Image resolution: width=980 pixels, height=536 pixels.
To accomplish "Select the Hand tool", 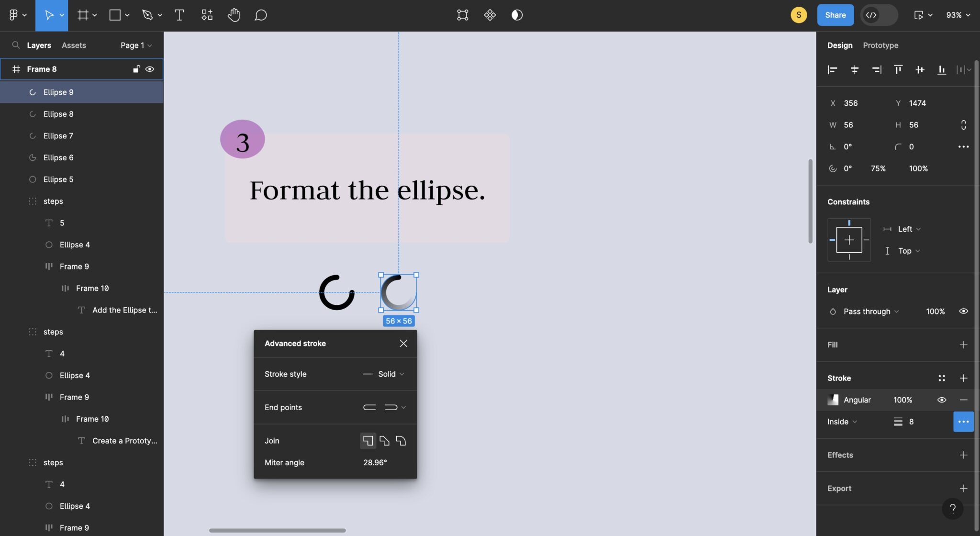I will click(x=234, y=15).
